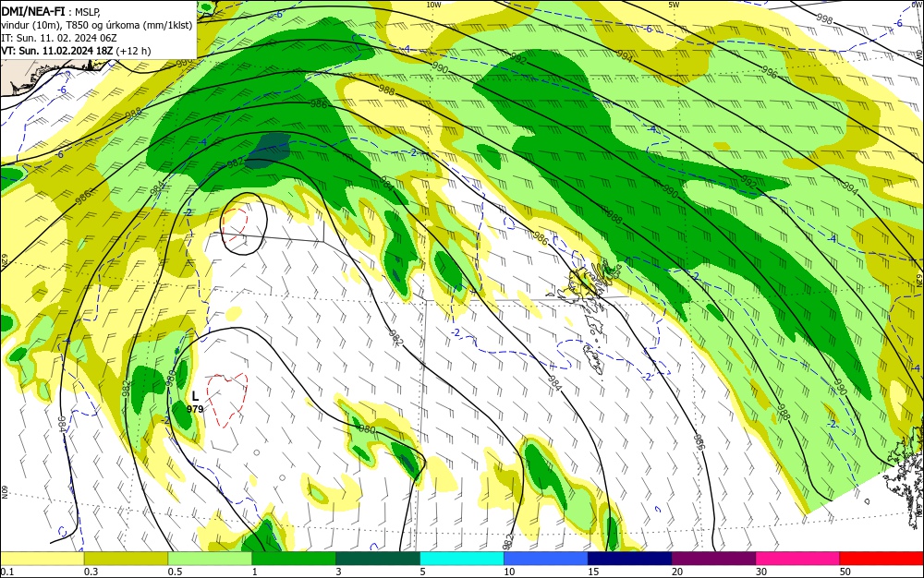Screen dimensions: 924x578
Task: Click the DMI/NEA-FI title text
Action: pos(31,10)
